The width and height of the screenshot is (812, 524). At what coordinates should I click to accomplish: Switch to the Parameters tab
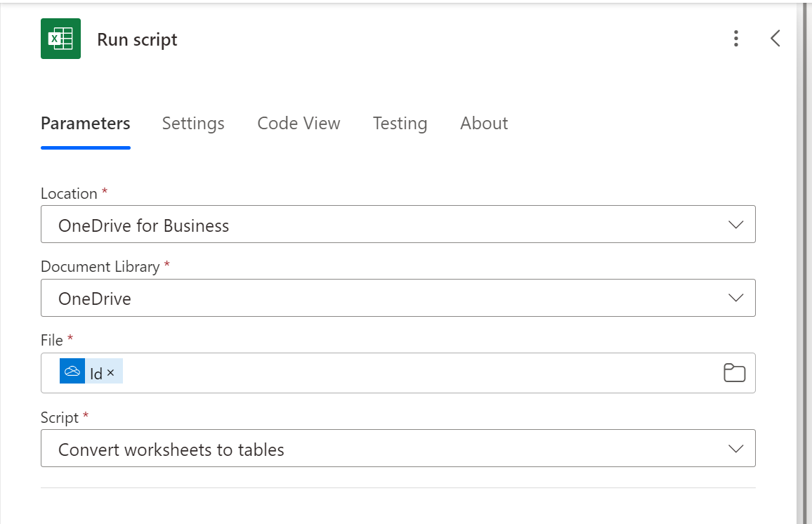[85, 124]
